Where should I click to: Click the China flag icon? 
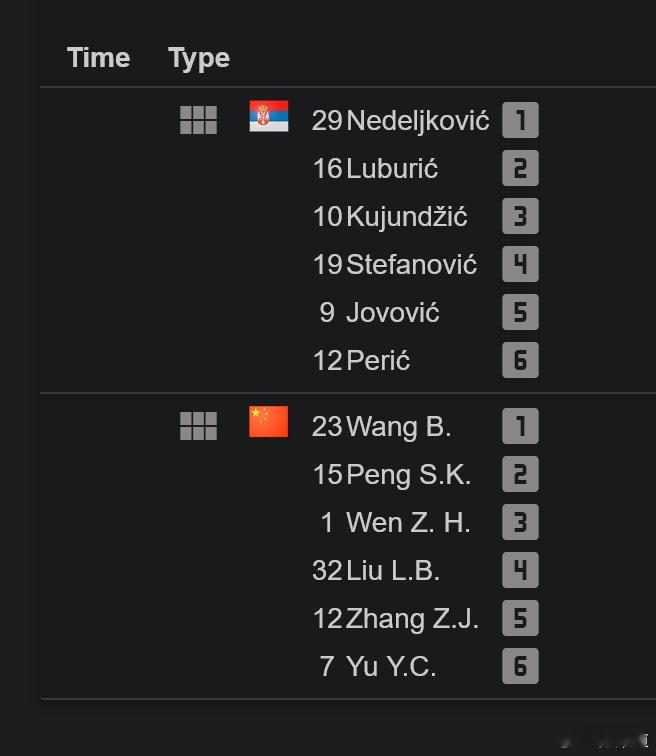pos(268,422)
